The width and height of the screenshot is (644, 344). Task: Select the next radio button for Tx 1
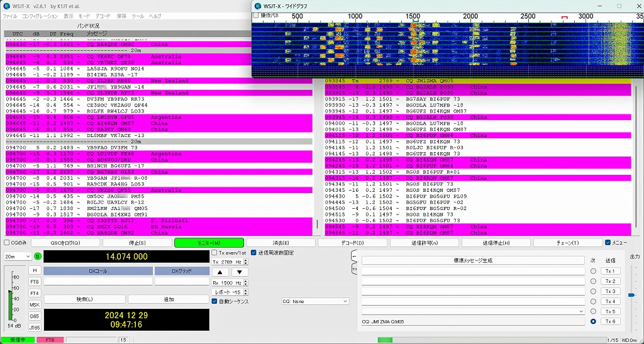(593, 271)
